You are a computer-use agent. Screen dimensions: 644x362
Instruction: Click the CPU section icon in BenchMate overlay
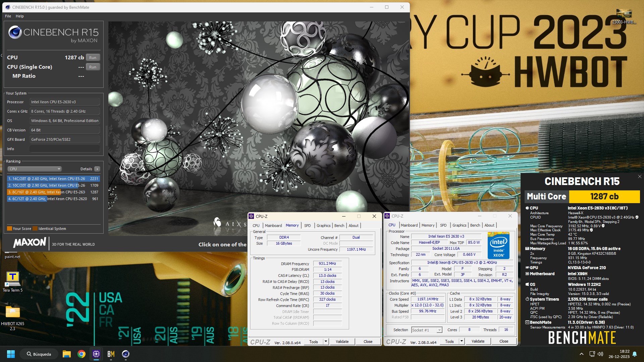tap(527, 208)
